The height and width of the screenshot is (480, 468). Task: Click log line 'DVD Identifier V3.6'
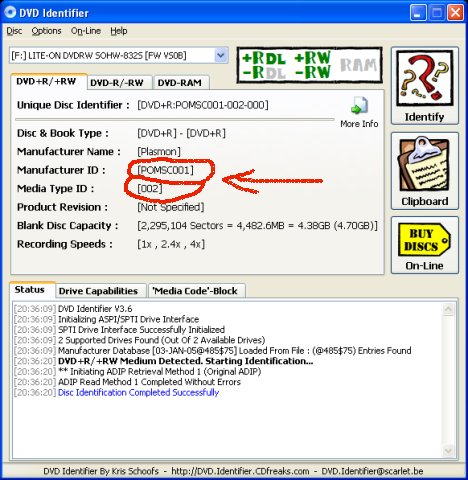point(95,309)
